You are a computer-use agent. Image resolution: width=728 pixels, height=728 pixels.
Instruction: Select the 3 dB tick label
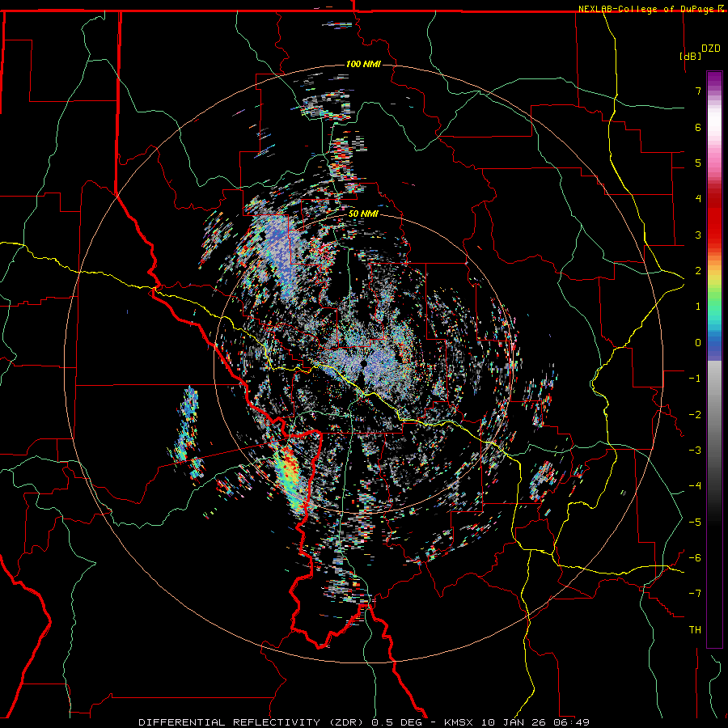coord(698,235)
